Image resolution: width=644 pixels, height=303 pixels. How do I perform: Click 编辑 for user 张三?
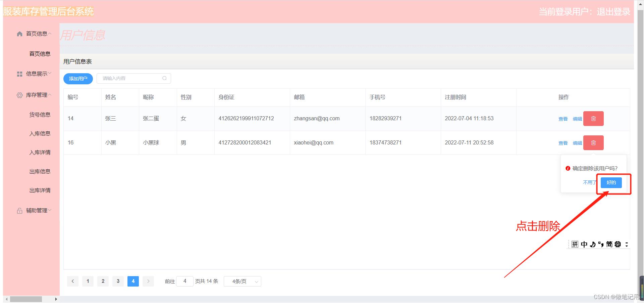pos(577,119)
